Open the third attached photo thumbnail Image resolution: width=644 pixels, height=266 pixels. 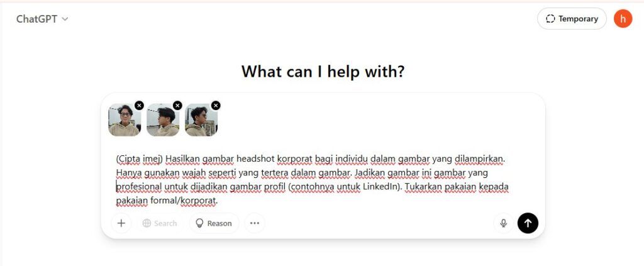[201, 120]
